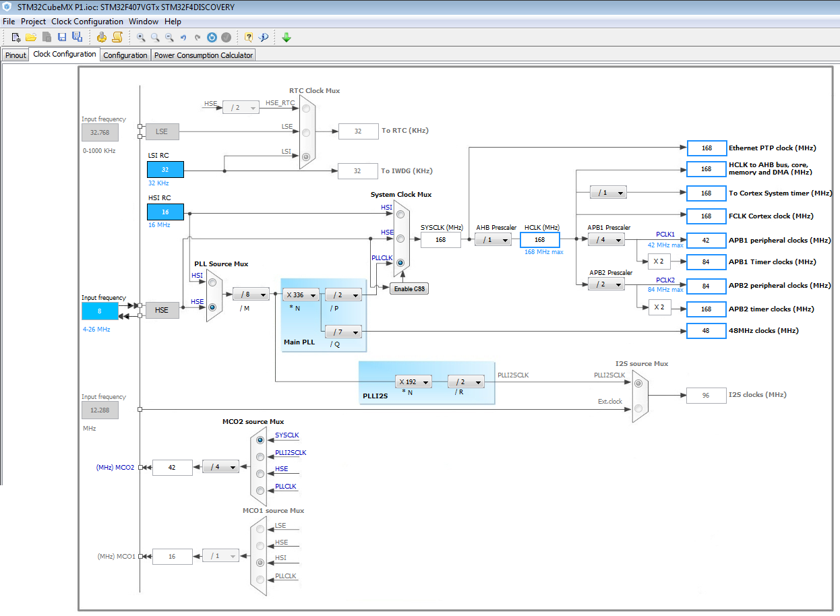The height and width of the screenshot is (616, 840).
Task: Switch to the Pinout tab
Action: [x=16, y=55]
